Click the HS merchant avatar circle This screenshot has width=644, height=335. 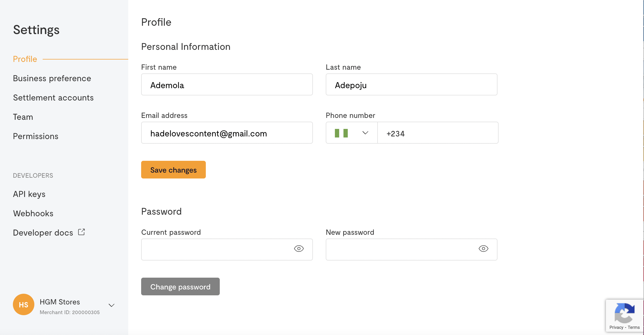coord(24,304)
